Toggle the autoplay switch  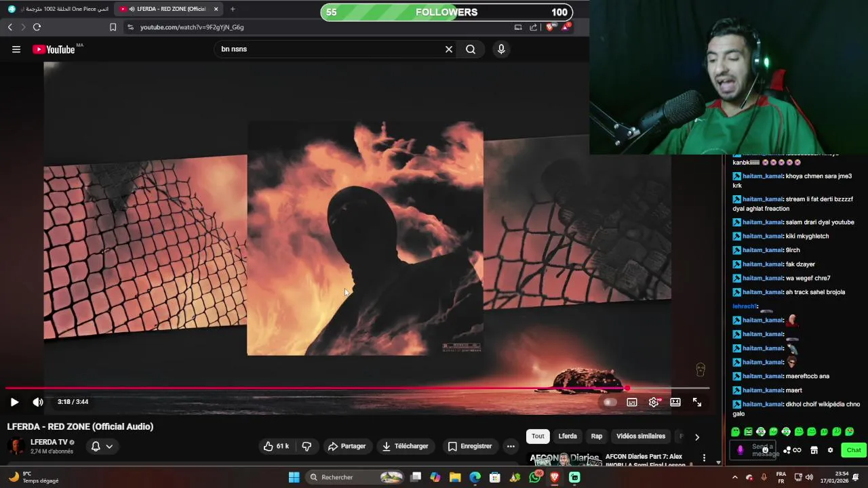pyautogui.click(x=609, y=402)
